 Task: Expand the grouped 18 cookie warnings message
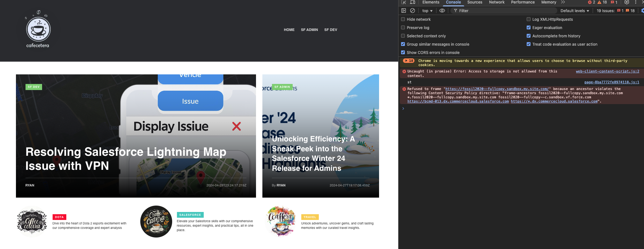pyautogui.click(x=409, y=61)
